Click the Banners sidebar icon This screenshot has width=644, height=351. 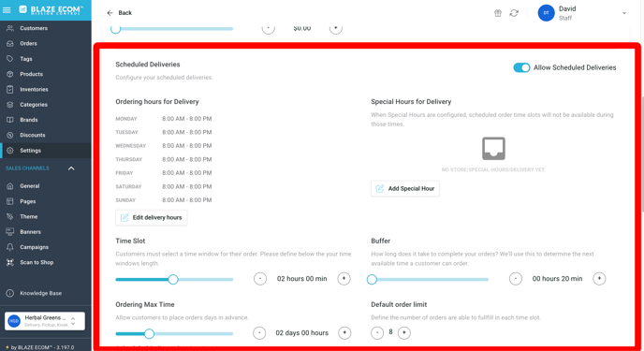[x=10, y=232]
